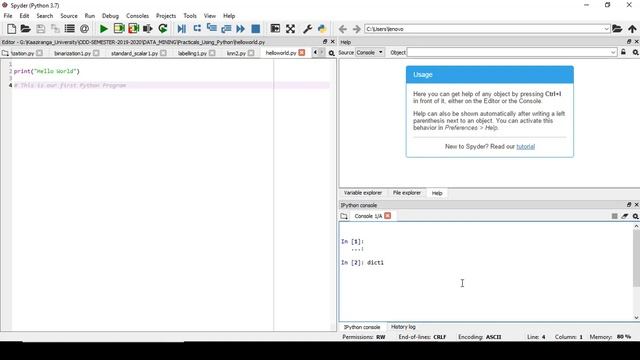Run current cell icon
The width and height of the screenshot is (640, 360).
tap(119, 29)
